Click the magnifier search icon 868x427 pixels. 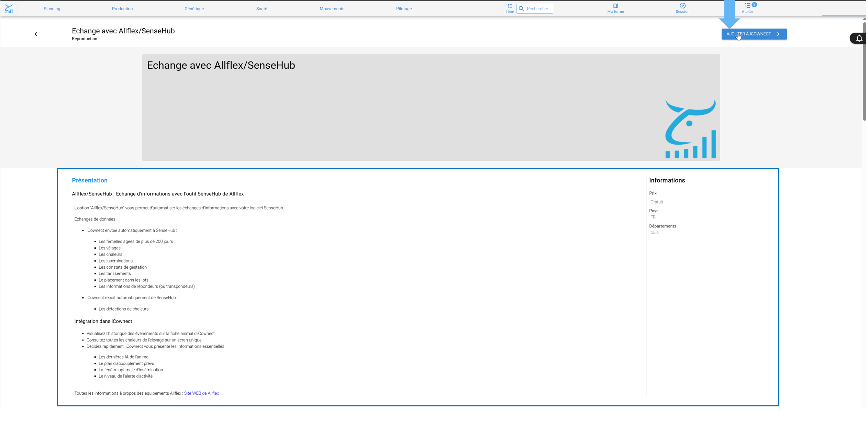(x=521, y=9)
